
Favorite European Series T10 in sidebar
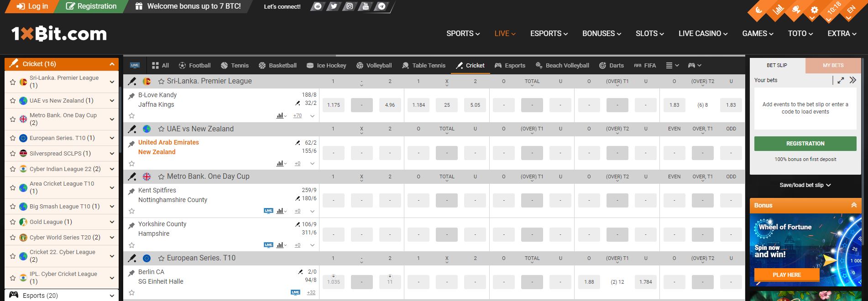pyautogui.click(x=13, y=138)
